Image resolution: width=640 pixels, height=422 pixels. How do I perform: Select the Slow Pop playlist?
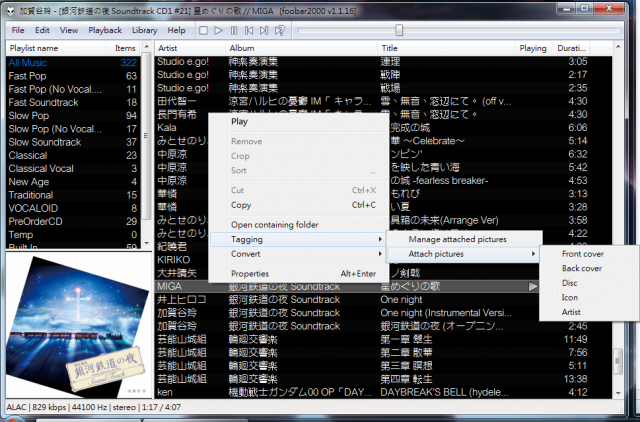(73, 115)
